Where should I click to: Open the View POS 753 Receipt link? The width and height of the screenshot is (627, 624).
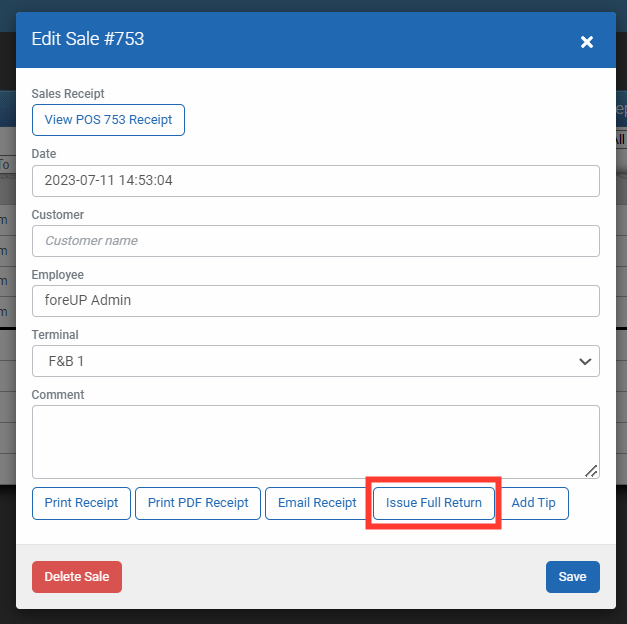tap(108, 120)
